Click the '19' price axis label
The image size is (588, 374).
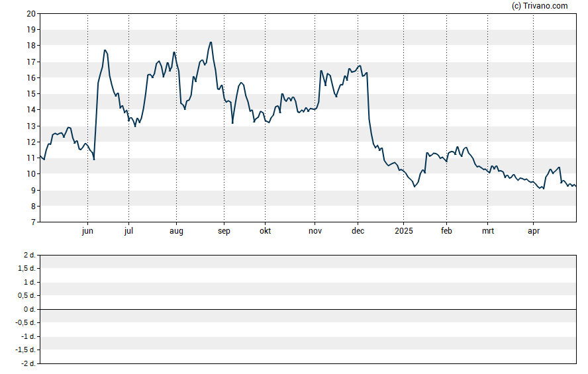coord(31,30)
